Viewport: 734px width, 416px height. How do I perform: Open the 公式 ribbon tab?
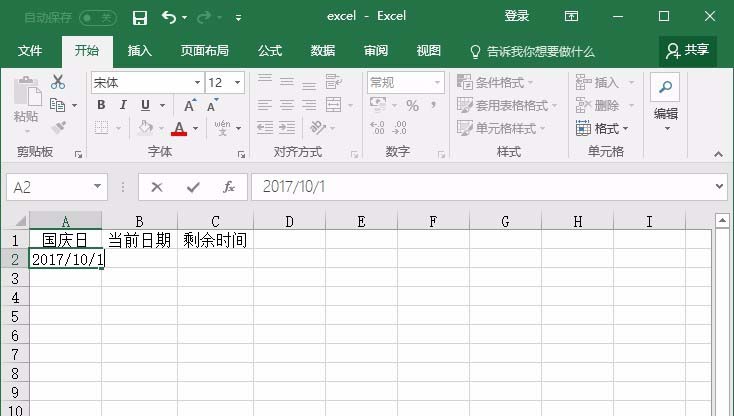pyautogui.click(x=270, y=51)
